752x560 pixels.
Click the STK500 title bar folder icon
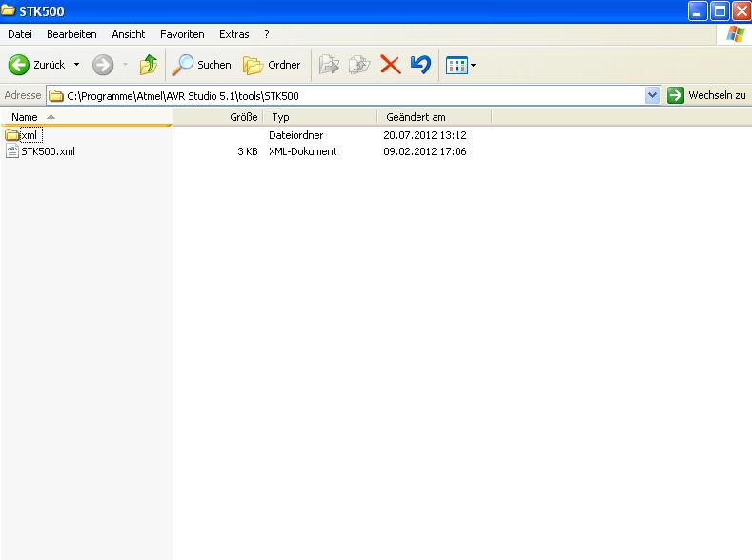click(9, 10)
